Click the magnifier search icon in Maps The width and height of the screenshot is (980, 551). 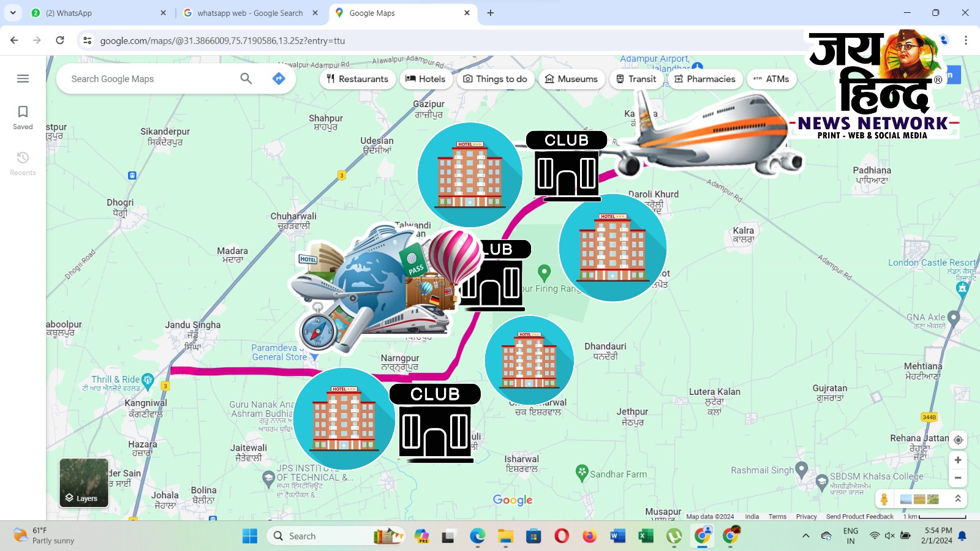point(246,78)
